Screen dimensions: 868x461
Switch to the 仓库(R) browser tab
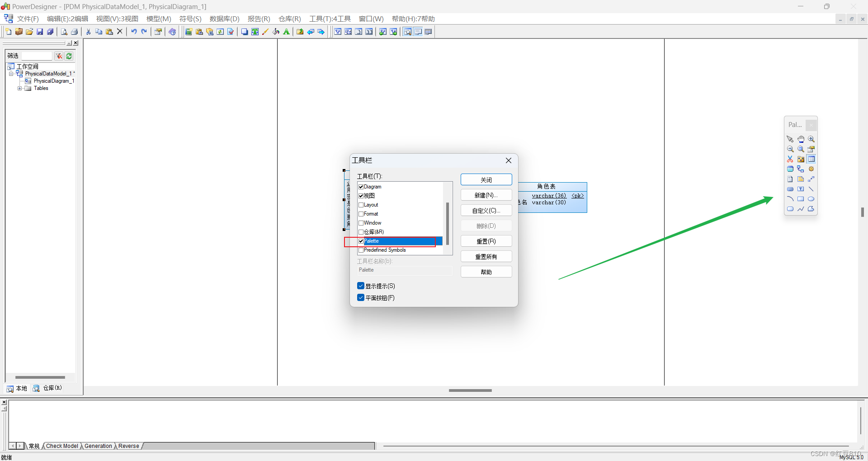point(47,388)
